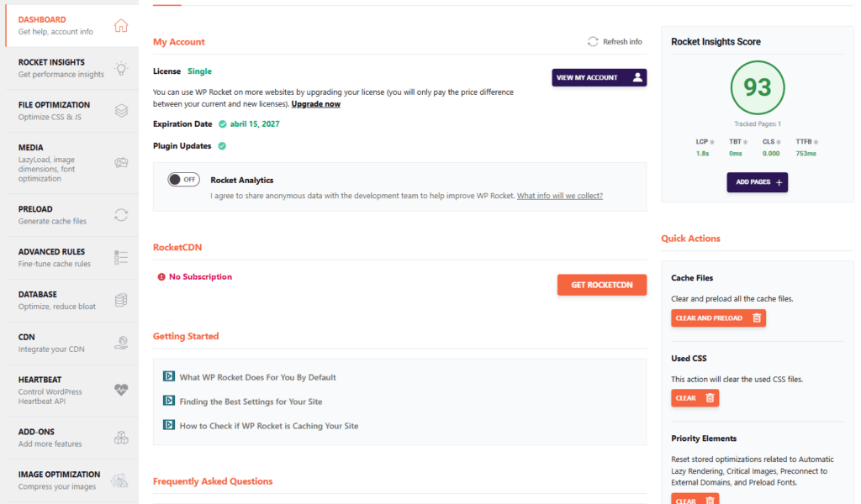The image size is (861, 504).
Task: Click the 753ms TTFB value
Action: (x=806, y=154)
